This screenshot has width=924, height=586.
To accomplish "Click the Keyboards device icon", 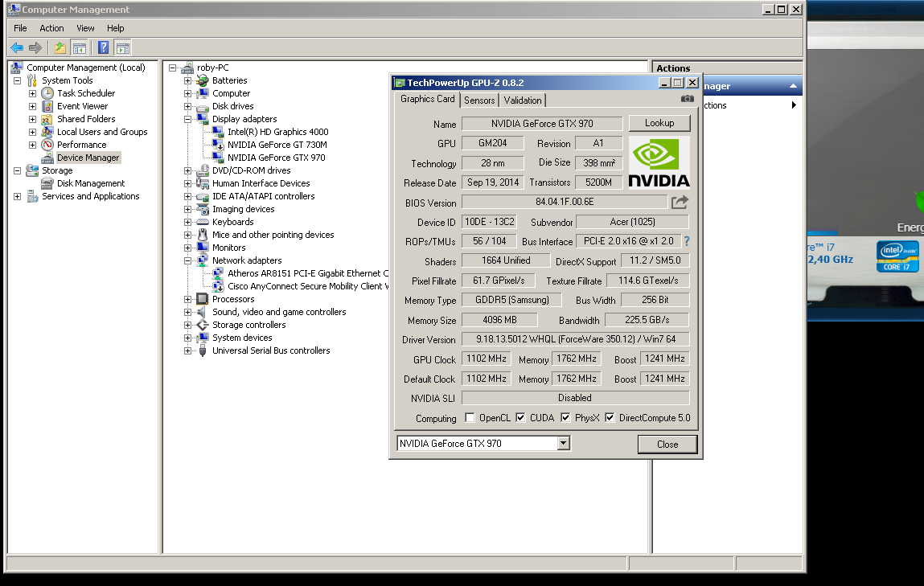I will (x=203, y=222).
